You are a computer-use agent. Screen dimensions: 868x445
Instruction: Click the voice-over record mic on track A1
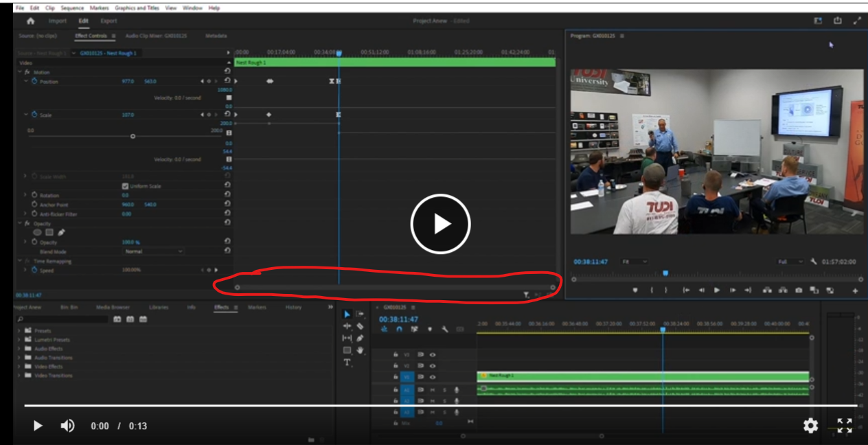[x=457, y=390]
